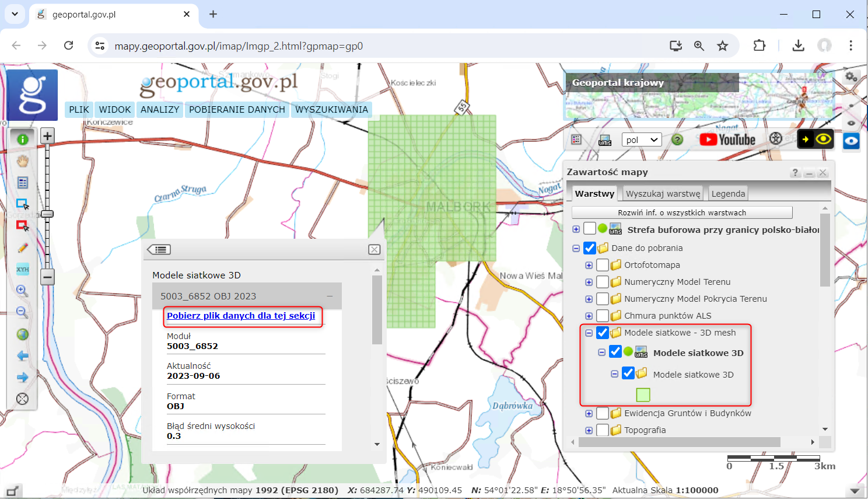Screen dimensions: 868x499
Task: Open the ANALIZY menu
Action: click(x=160, y=110)
